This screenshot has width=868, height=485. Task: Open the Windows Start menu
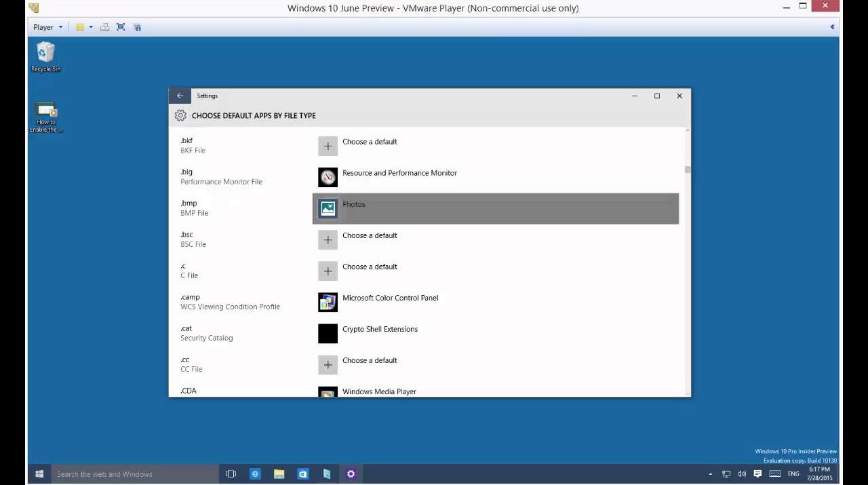point(39,474)
